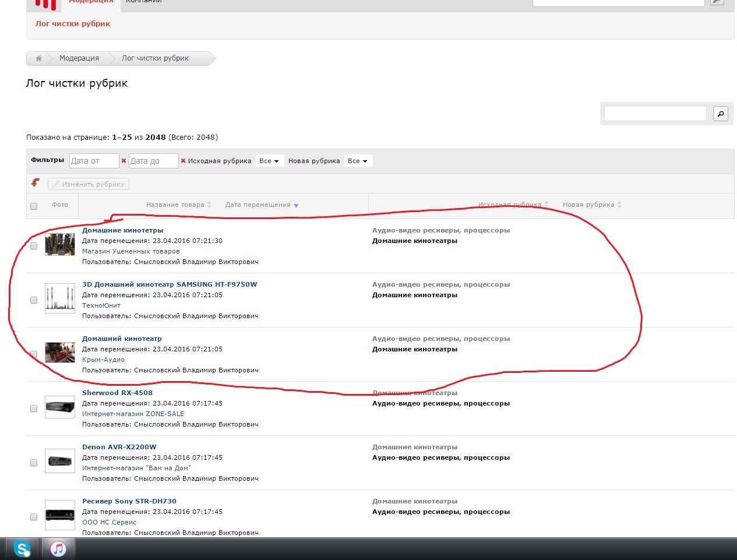Click into the 'Дата до' date field
This screenshot has width=737, height=560.
[x=153, y=161]
